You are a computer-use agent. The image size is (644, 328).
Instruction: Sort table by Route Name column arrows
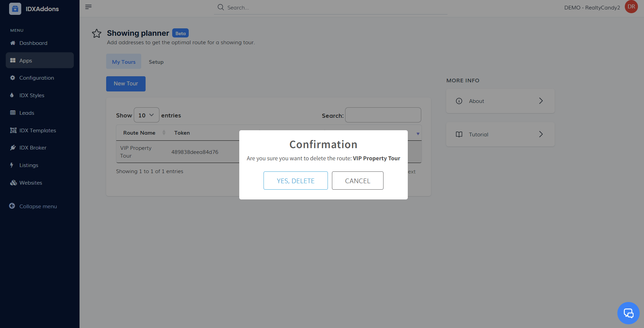[164, 133]
